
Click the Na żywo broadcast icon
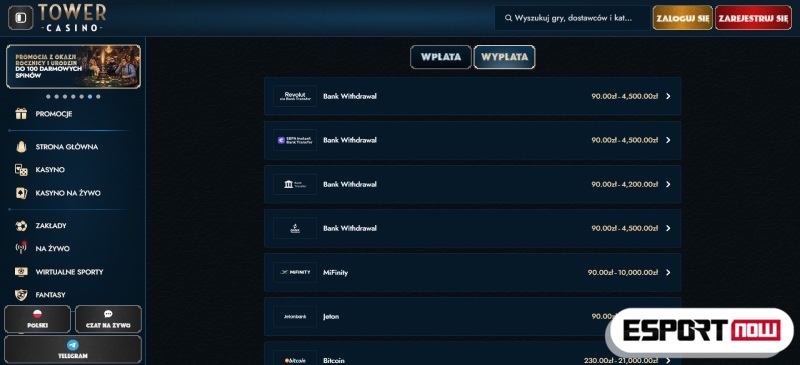pos(21,249)
